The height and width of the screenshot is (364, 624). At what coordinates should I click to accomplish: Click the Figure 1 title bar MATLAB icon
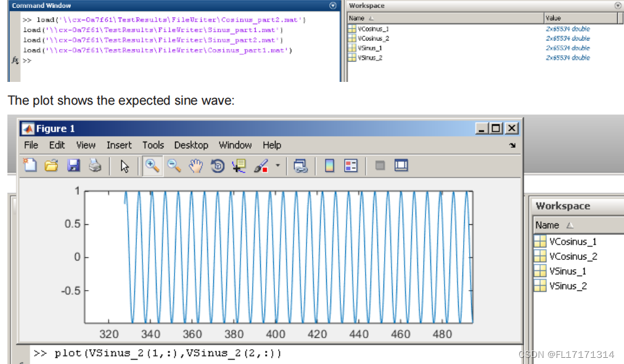coord(28,129)
